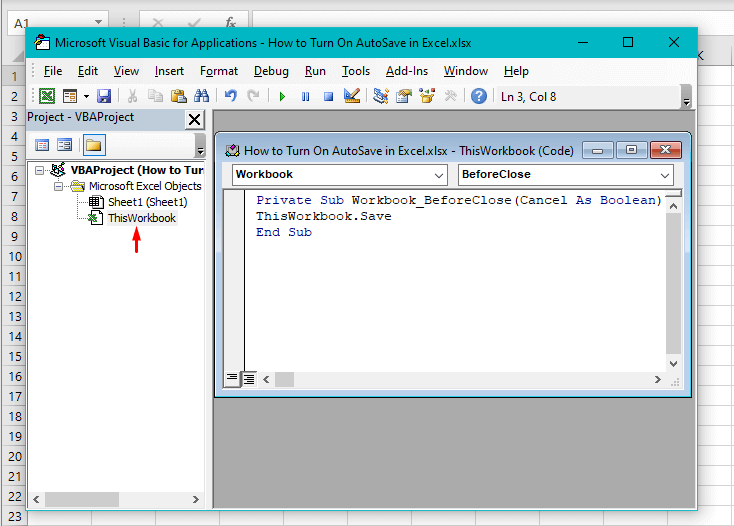Open the View menu

pos(126,71)
